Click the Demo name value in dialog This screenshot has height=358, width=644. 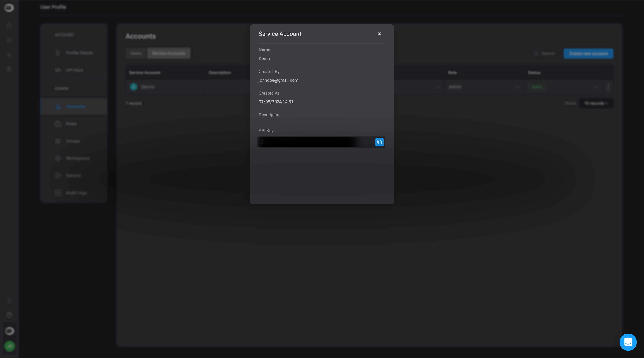264,59
